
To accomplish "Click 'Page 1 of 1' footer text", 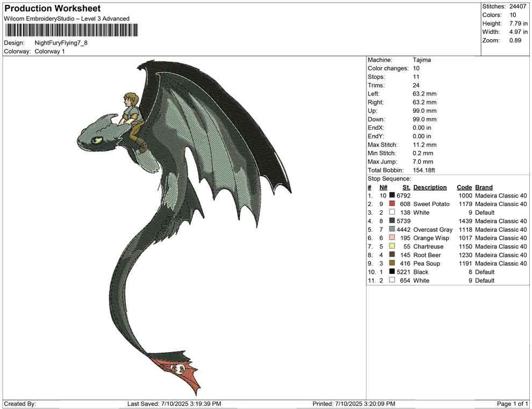I will pos(512,404).
